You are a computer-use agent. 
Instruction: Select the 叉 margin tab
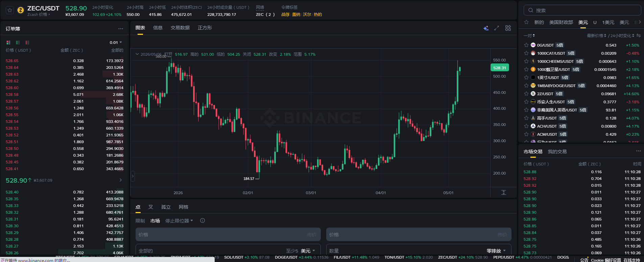coord(151,207)
